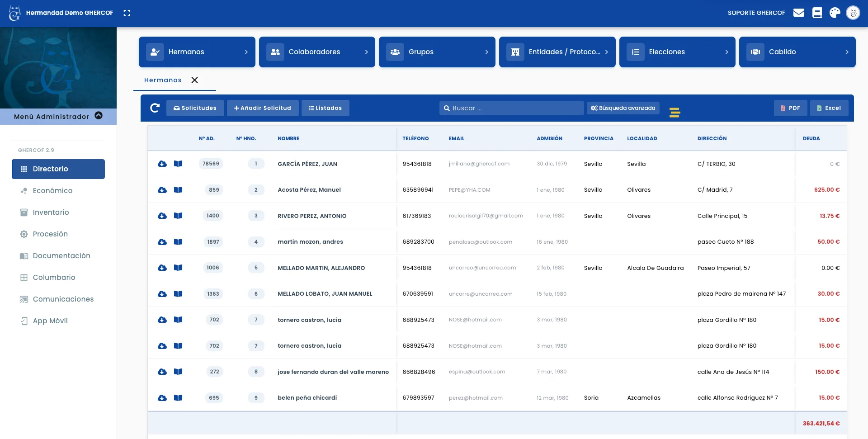Click debt value 625.00 €
Image resolution: width=868 pixels, height=439 pixels.
tap(827, 190)
